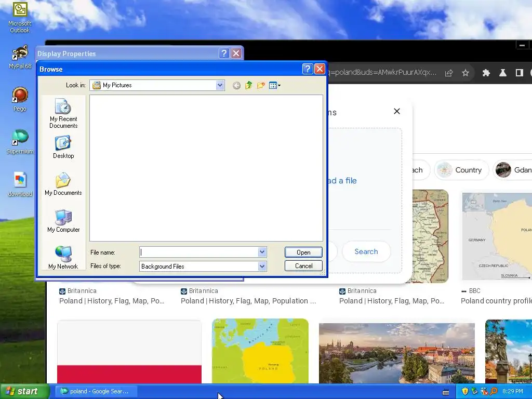Click the Browse dialog help question mark

click(308, 69)
